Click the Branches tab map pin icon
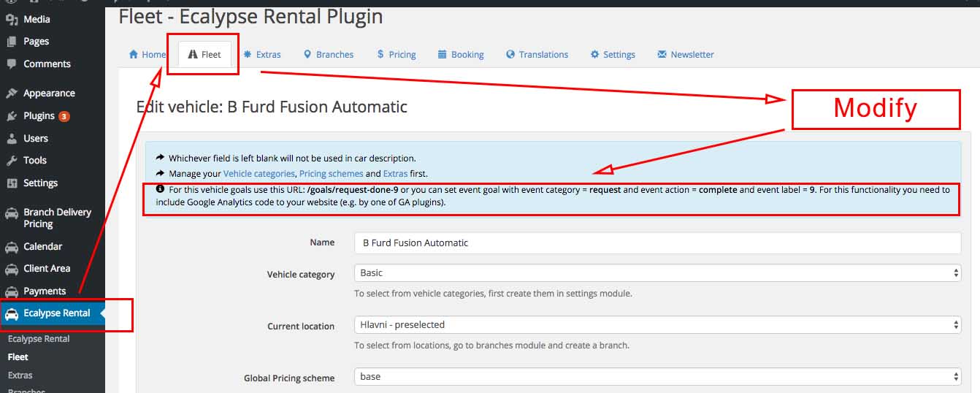 coord(308,54)
